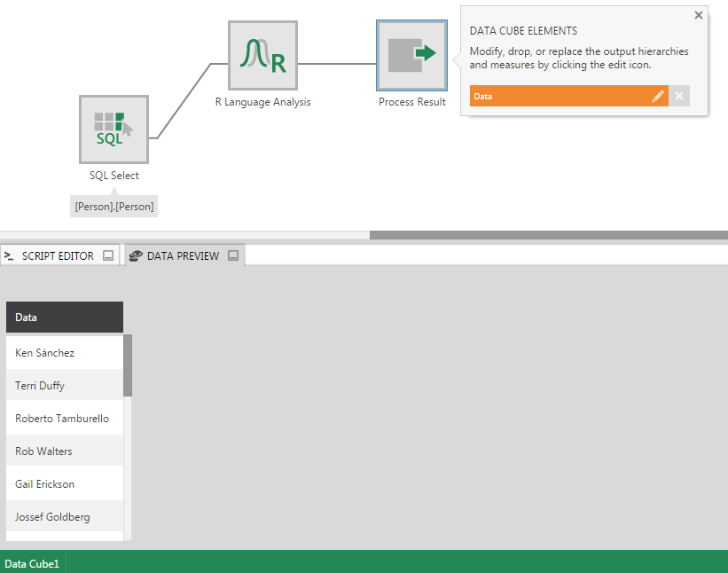Viewport: 728px width, 573px height.
Task: Switch to the Script Editor tab
Action: [57, 255]
